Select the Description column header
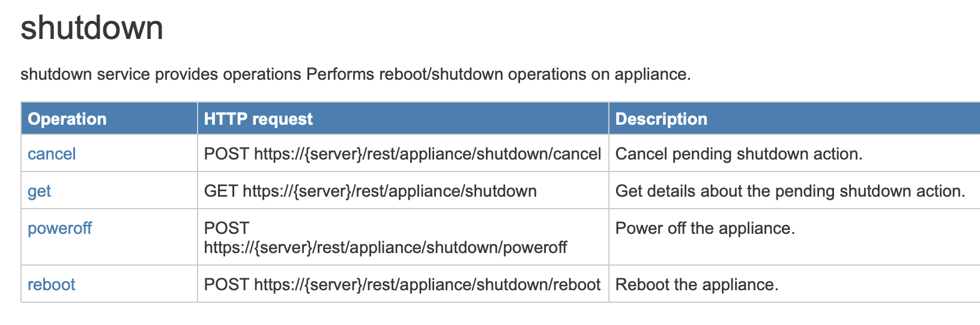Viewport: 980px width, 325px height. pyautogui.click(x=661, y=119)
